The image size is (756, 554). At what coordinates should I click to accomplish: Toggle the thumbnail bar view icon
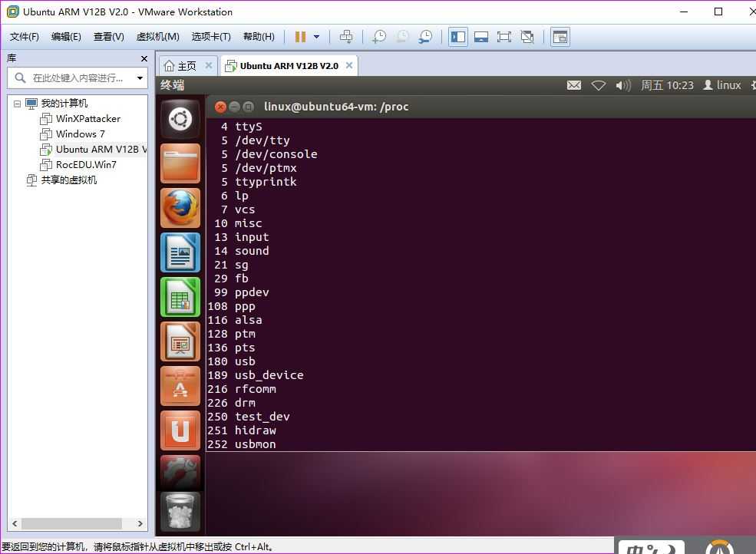pyautogui.click(x=481, y=37)
